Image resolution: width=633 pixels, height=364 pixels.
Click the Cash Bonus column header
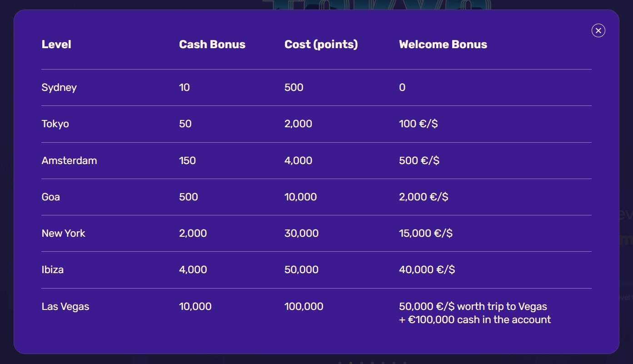click(x=212, y=45)
